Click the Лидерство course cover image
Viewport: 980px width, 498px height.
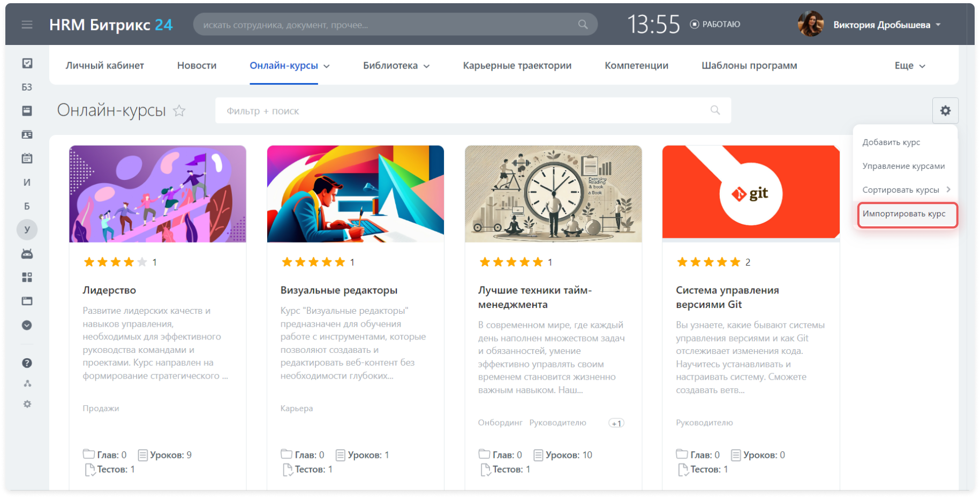[x=157, y=194]
